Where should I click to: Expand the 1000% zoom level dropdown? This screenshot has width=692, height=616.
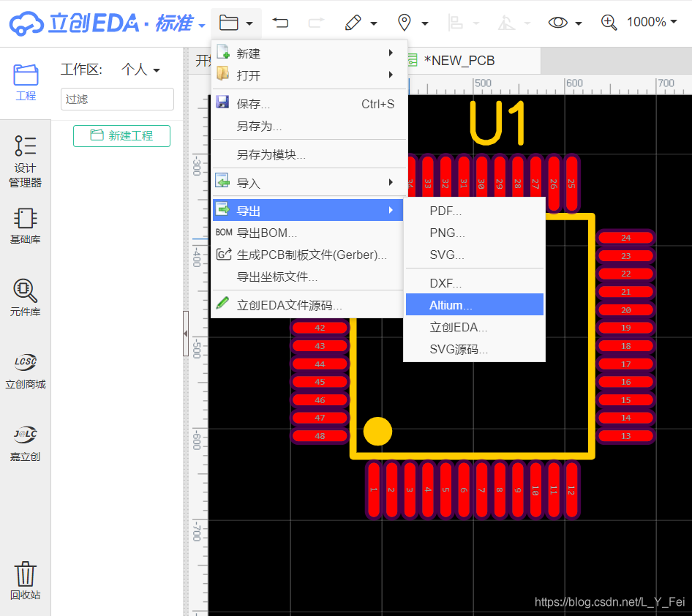650,22
